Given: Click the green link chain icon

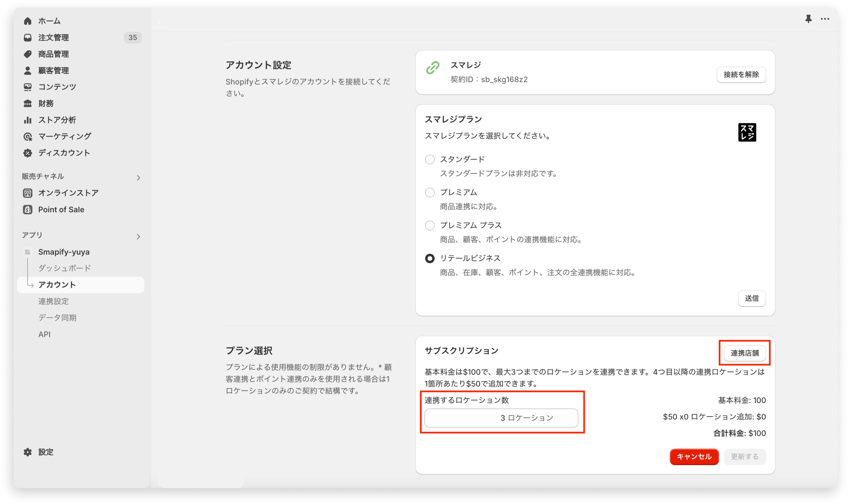Looking at the screenshot, I should coord(433,68).
